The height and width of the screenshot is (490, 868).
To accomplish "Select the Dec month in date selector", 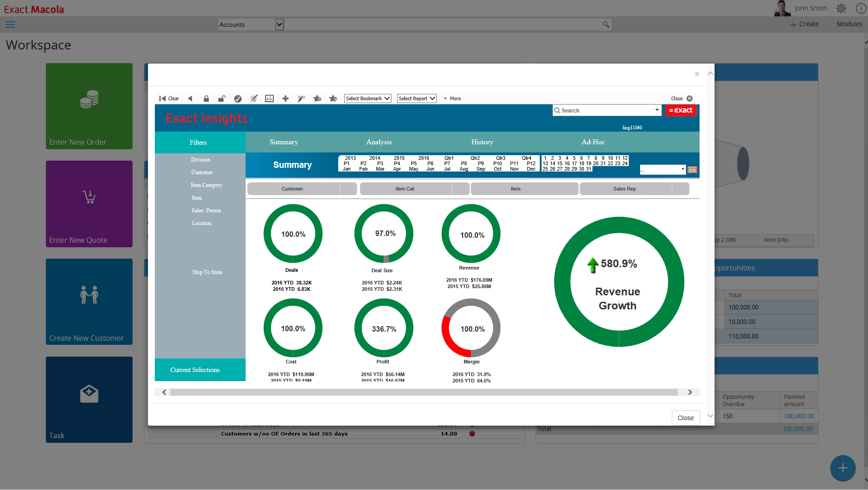I will (x=531, y=169).
